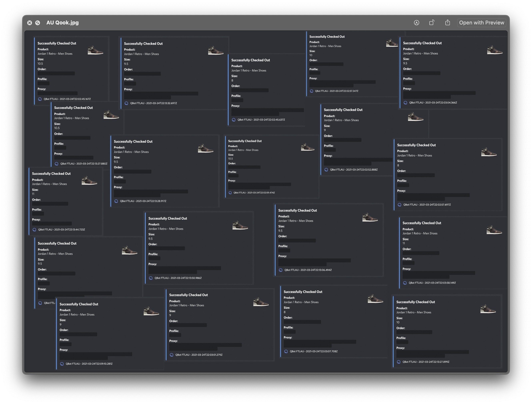Click the Rotate image icon in toolbar
The width and height of the screenshot is (532, 404).
tap(432, 23)
